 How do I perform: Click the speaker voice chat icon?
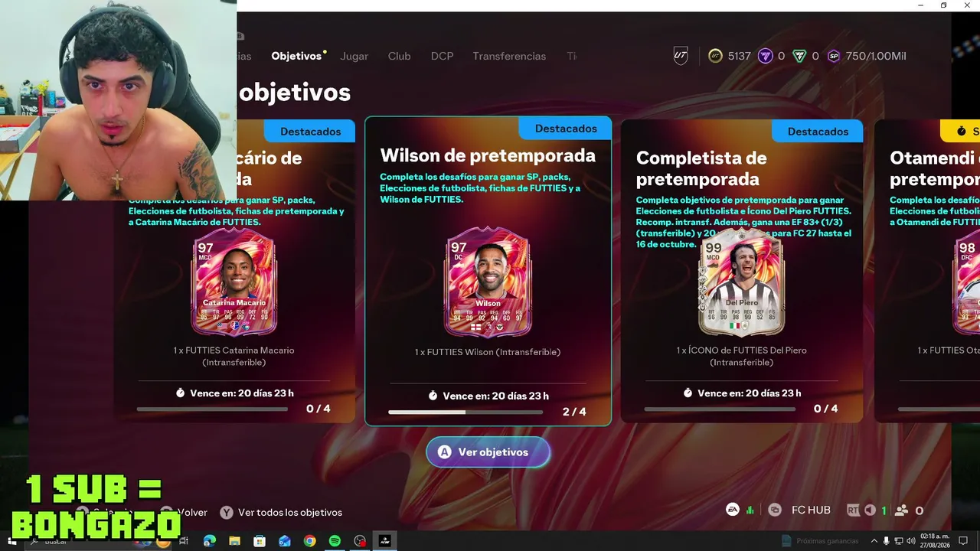tap(870, 510)
